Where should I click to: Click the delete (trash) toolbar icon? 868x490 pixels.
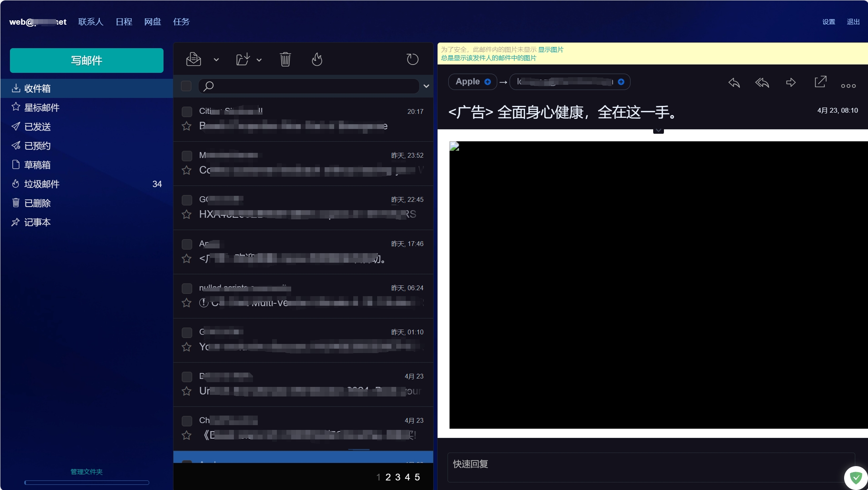pos(285,59)
